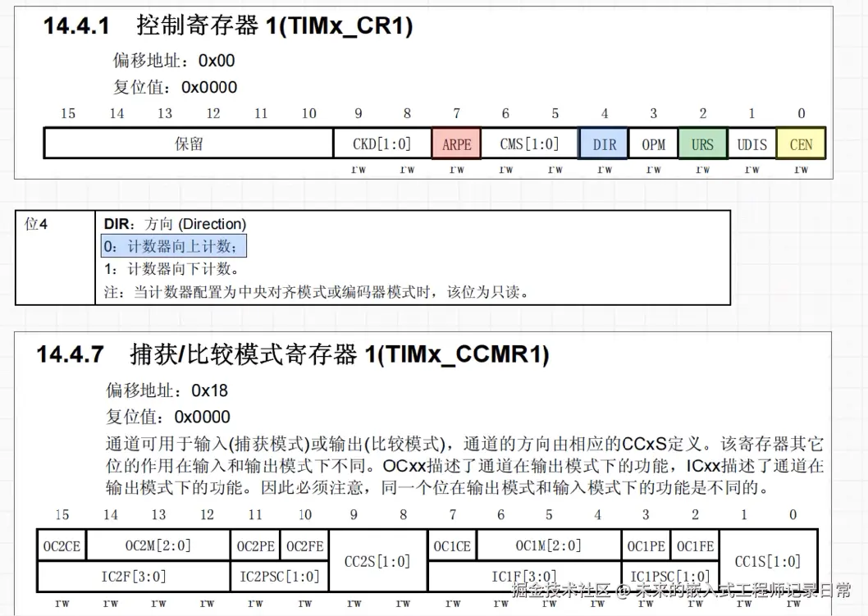Click the CC2S[1:0] field
Viewport: 868px width, 616px height.
coord(377,561)
